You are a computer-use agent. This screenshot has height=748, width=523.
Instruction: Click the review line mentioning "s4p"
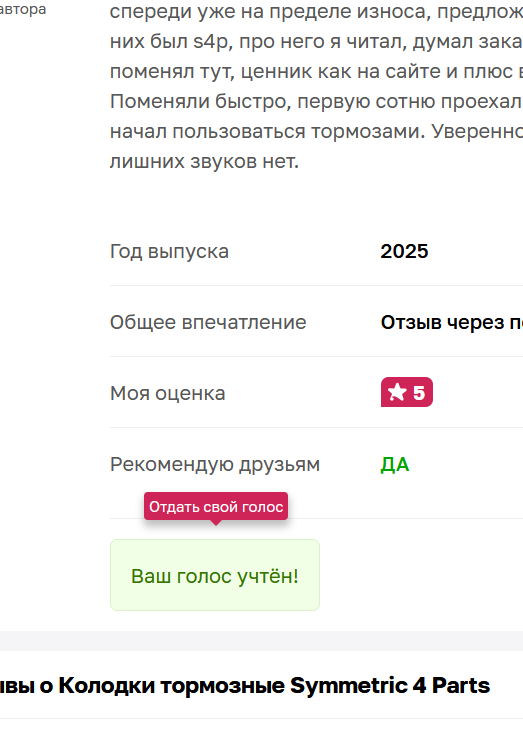click(x=316, y=42)
